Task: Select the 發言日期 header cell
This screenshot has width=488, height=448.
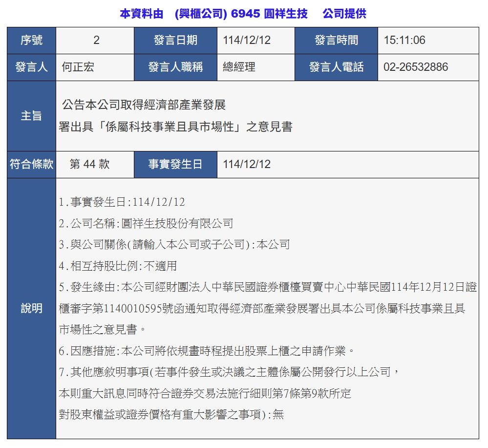Action: [175, 41]
